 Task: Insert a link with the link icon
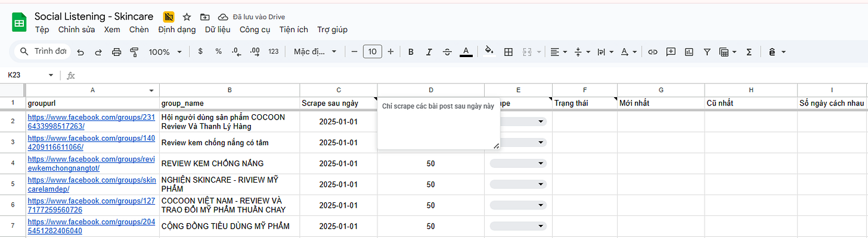pyautogui.click(x=653, y=52)
